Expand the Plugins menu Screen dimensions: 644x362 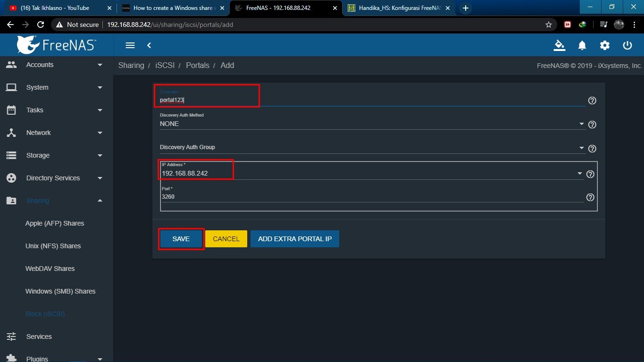click(x=100, y=359)
